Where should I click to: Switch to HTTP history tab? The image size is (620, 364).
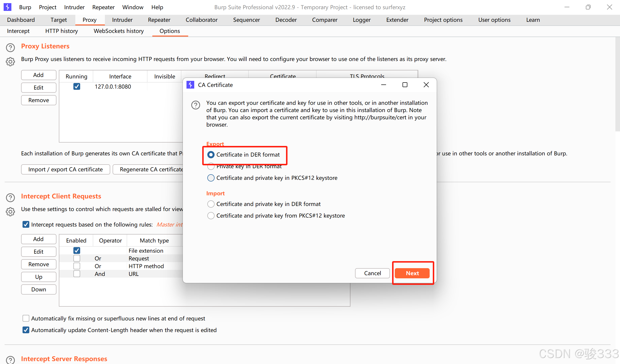click(62, 31)
